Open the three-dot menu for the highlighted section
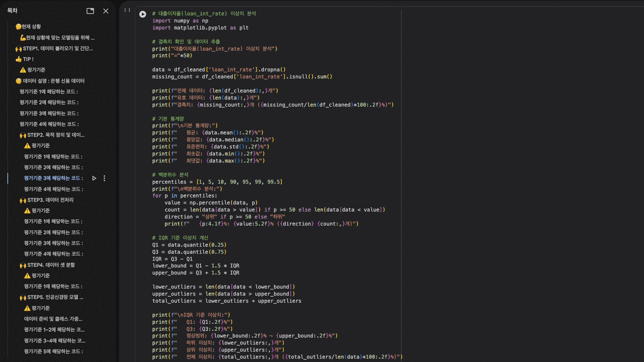644x362 pixels. point(104,178)
